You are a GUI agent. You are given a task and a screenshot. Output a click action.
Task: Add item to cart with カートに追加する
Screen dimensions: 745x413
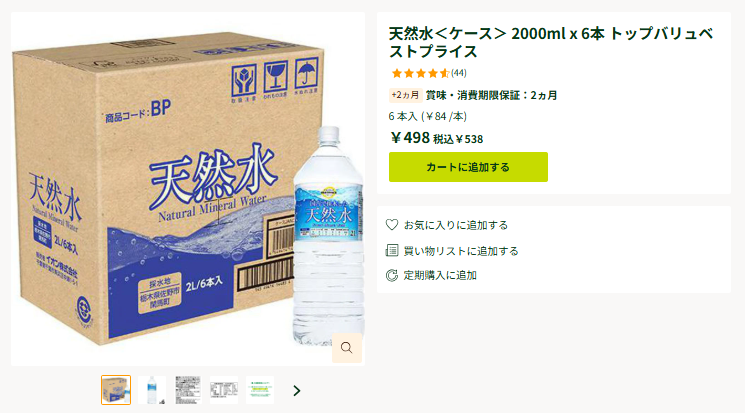click(468, 167)
